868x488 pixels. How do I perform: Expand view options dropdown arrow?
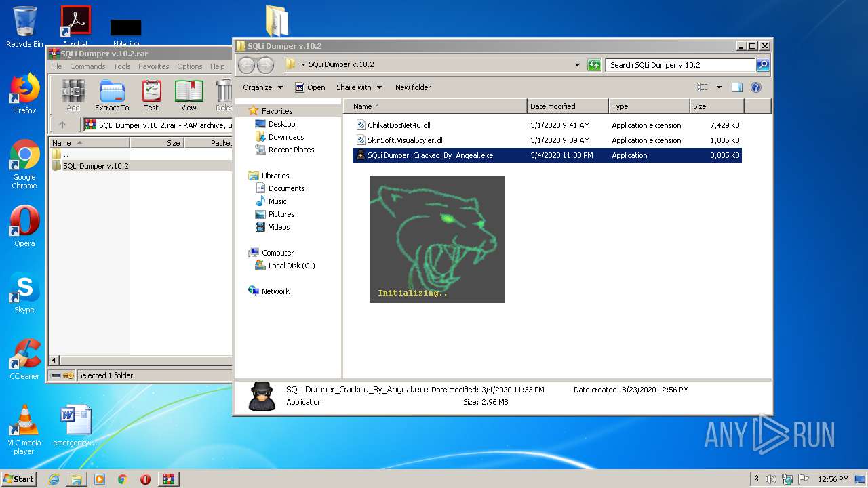tap(719, 87)
